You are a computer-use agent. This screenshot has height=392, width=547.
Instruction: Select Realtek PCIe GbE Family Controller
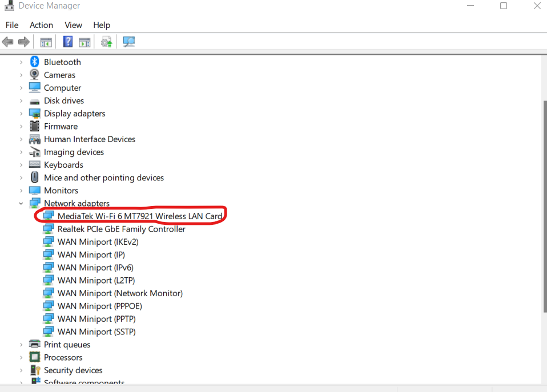point(122,229)
